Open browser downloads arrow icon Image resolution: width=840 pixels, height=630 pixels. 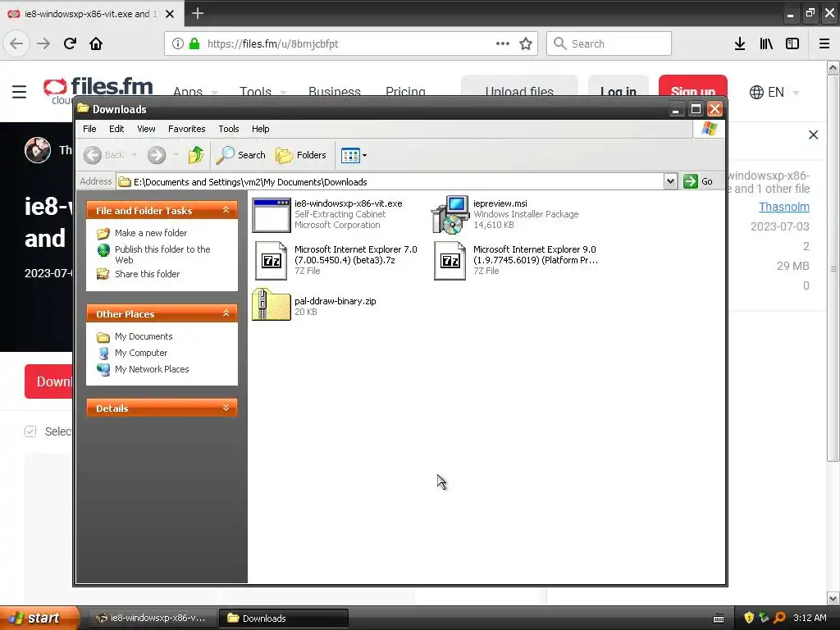pyautogui.click(x=740, y=43)
